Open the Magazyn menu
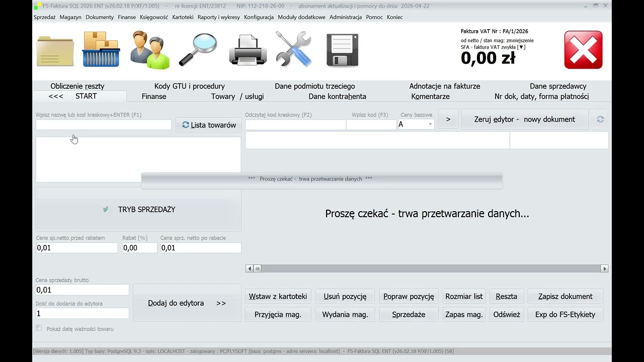Screen dimensions: 644x362 click(70, 17)
